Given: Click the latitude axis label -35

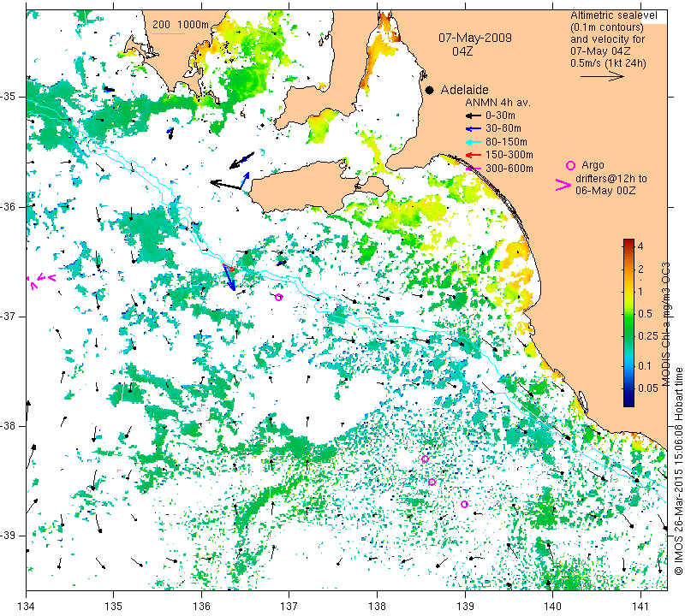Looking at the screenshot, I should click(8, 97).
